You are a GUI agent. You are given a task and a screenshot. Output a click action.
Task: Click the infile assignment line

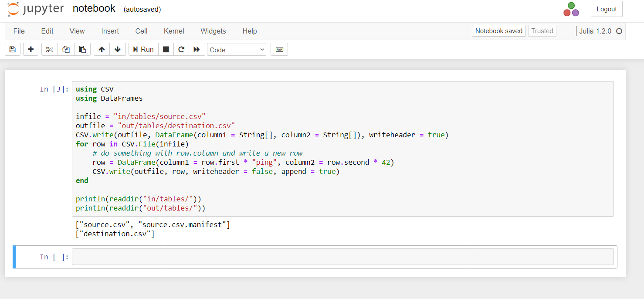click(141, 116)
